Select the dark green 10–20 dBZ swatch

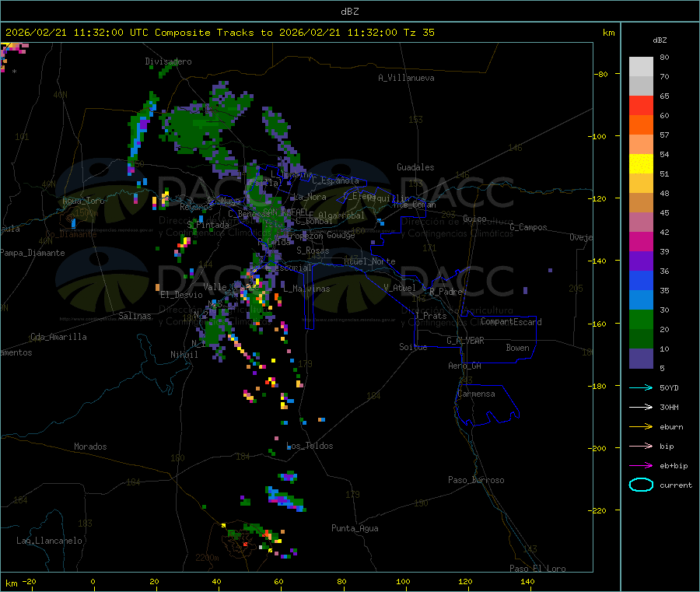(x=641, y=339)
